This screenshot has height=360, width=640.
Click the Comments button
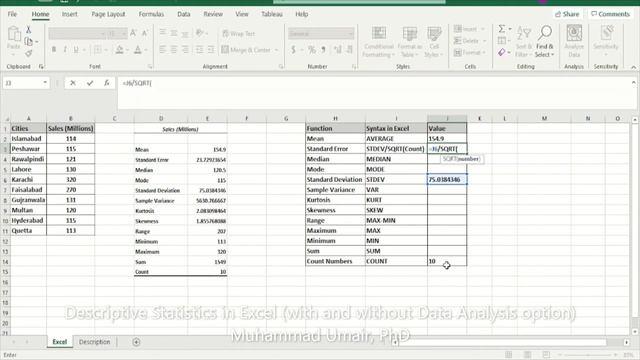click(x=611, y=14)
